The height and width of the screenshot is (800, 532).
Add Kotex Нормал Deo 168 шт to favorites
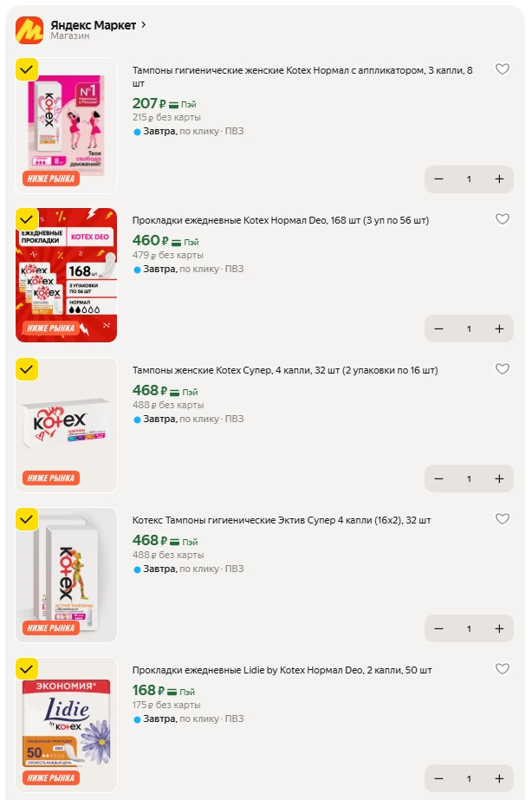click(502, 219)
